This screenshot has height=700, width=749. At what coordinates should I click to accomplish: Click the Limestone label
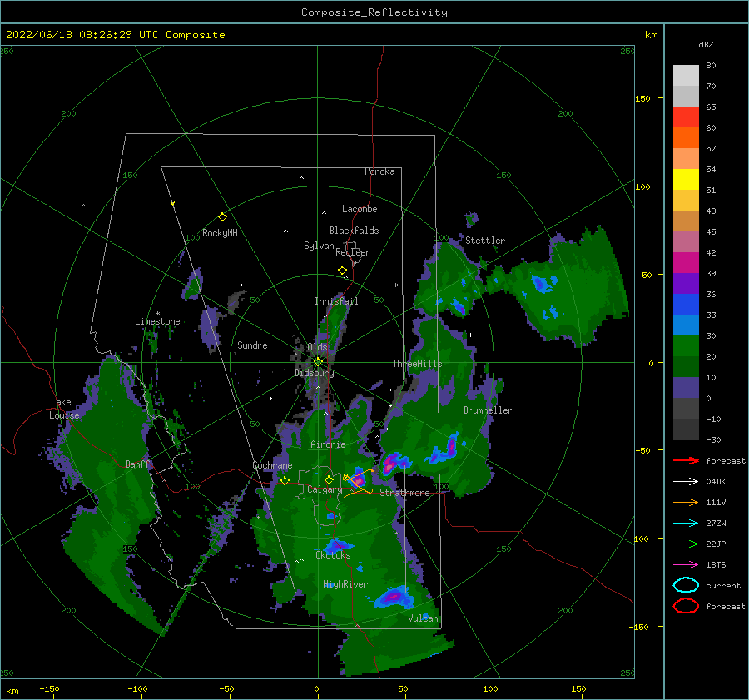tap(157, 321)
